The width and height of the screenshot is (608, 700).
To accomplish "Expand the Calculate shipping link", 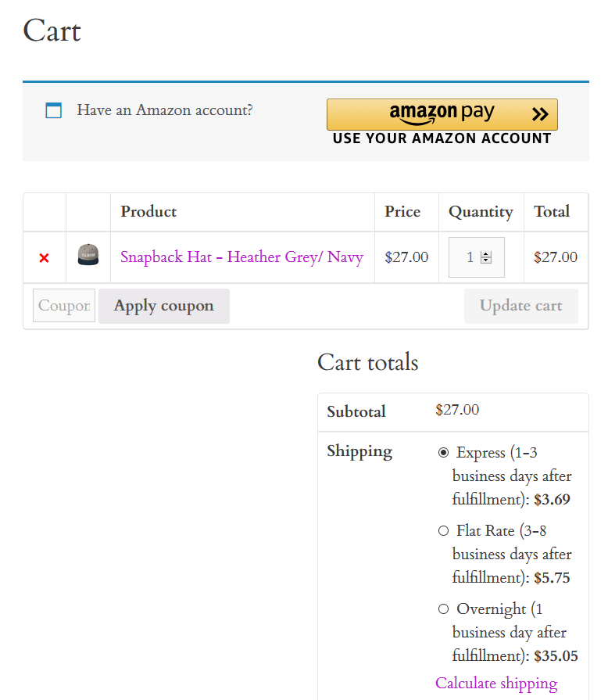I will coord(496,683).
